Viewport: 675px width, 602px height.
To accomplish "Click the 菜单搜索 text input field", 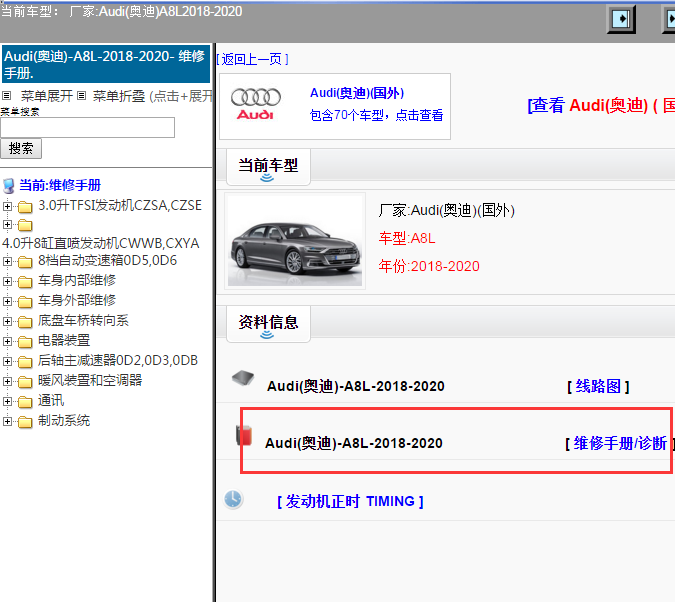I will (x=87, y=127).
